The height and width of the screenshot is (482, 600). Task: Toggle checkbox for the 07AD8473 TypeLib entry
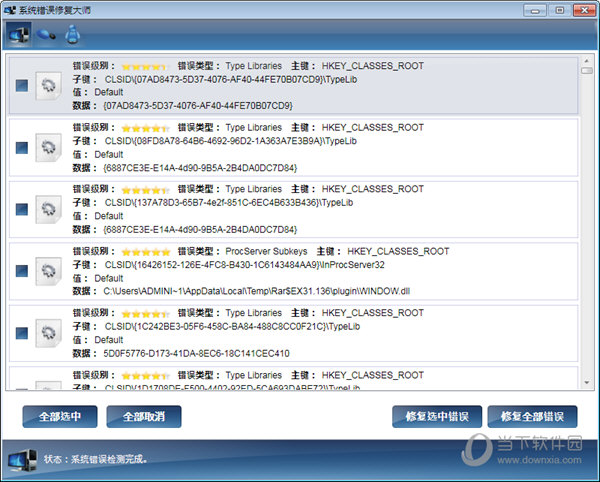tap(22, 85)
